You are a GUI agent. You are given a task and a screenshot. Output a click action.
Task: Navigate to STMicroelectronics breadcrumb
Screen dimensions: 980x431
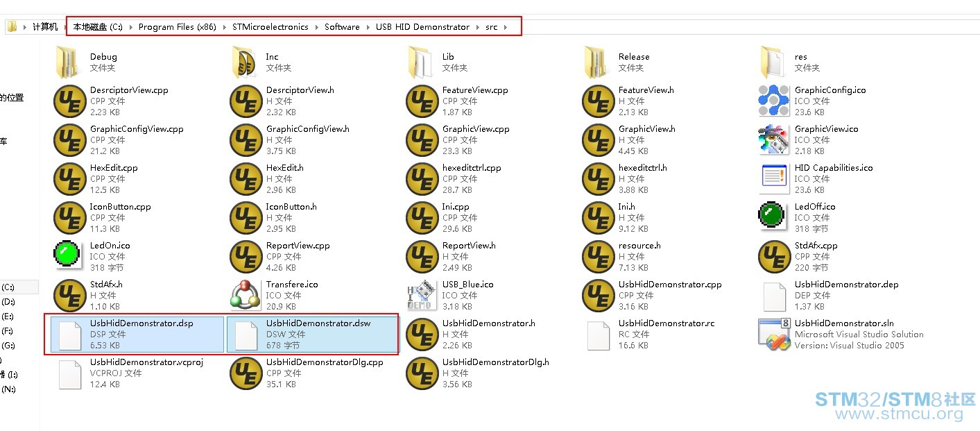(270, 27)
